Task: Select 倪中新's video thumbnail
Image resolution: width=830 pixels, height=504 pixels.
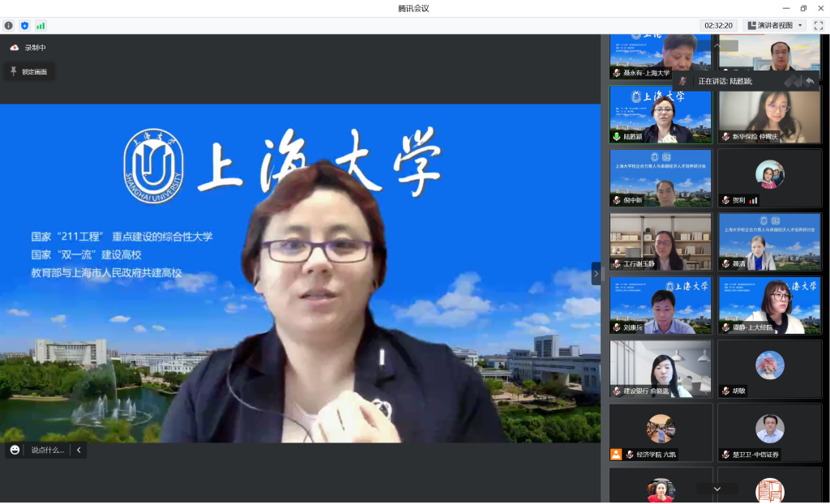Action: click(661, 178)
